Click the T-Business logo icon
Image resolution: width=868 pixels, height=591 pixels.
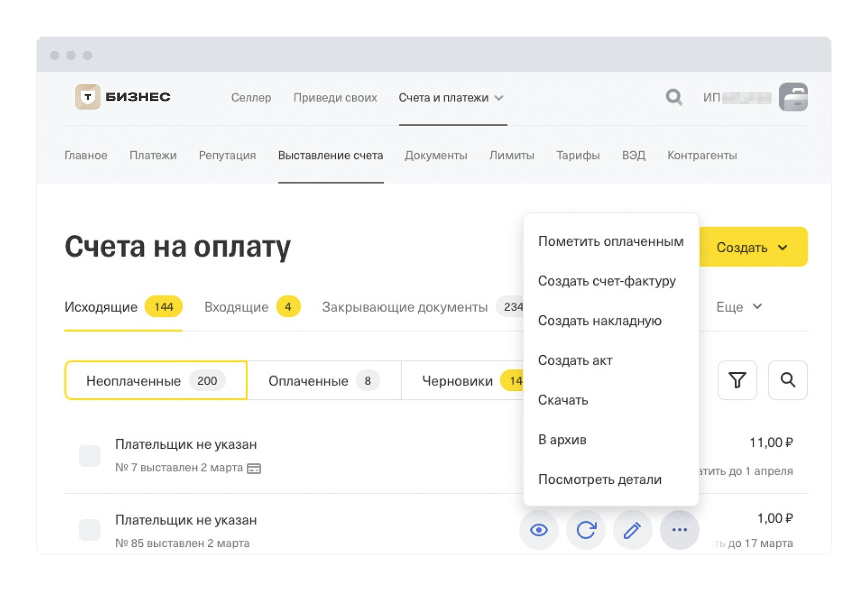click(88, 97)
